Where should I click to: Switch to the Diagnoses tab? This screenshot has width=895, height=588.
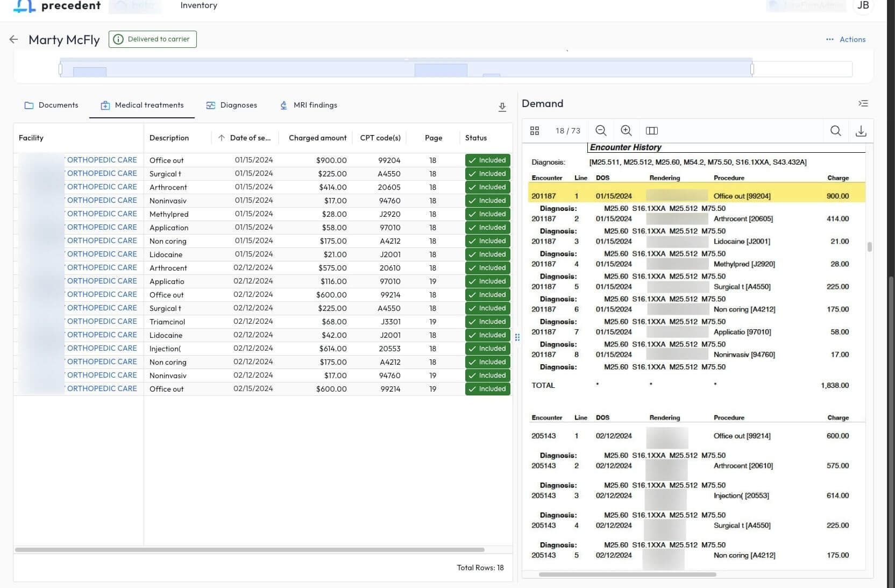coord(232,105)
